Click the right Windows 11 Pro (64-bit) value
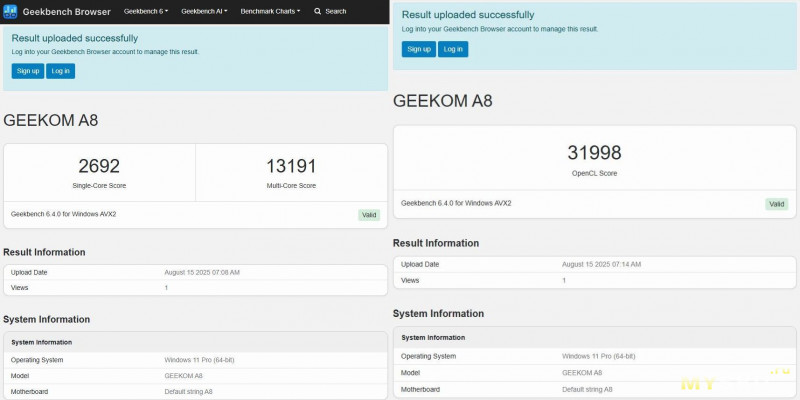 [x=598, y=356]
